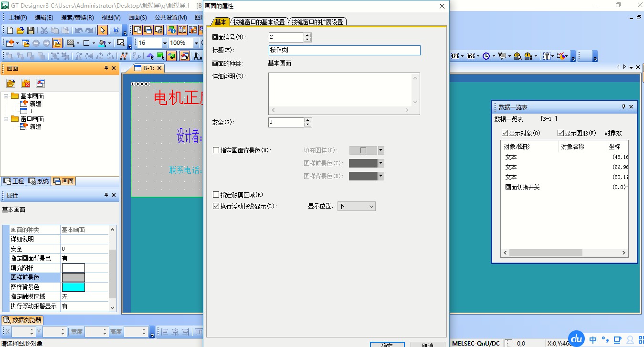Pin the 画面 panel with the pushpin icon
This screenshot has width=644, height=347.
pos(106,68)
